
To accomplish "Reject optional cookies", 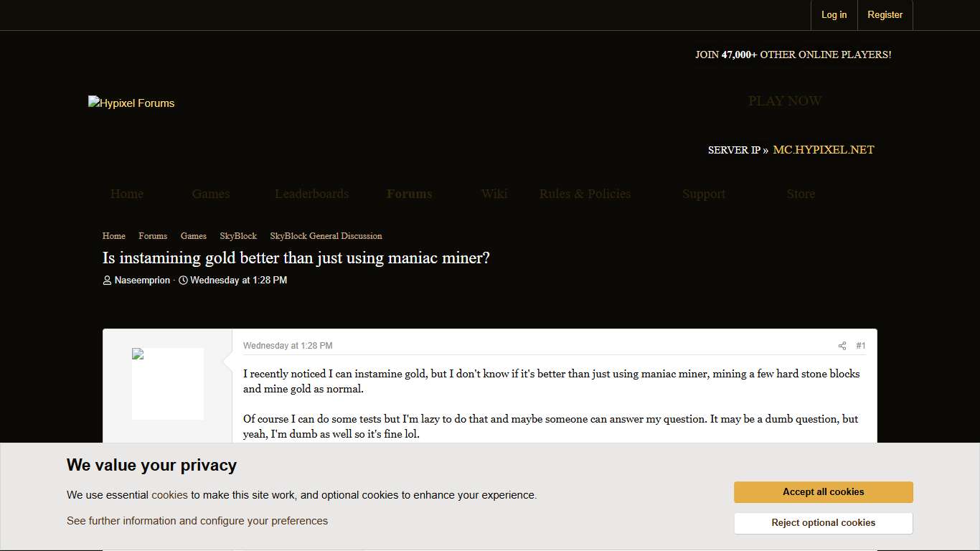I will pyautogui.click(x=823, y=523).
